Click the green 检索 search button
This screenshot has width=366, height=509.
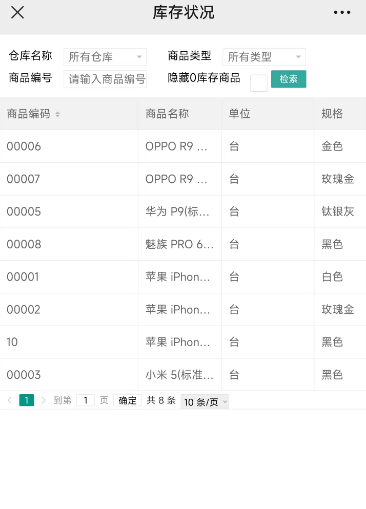(288, 79)
